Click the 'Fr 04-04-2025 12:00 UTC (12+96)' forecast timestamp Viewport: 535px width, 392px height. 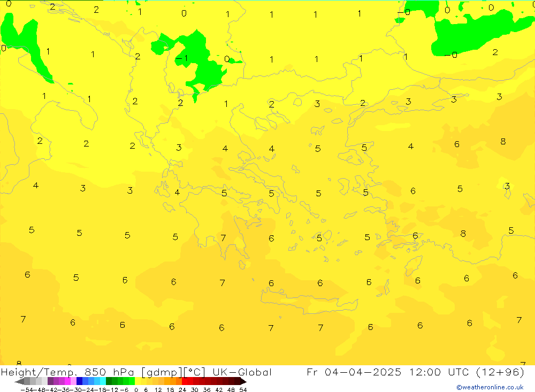[415, 372]
